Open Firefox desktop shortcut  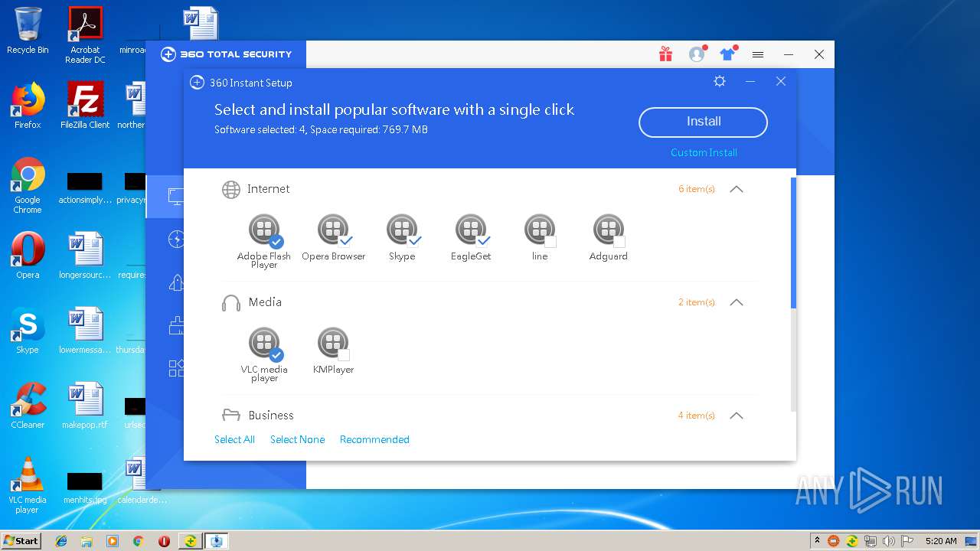[28, 106]
